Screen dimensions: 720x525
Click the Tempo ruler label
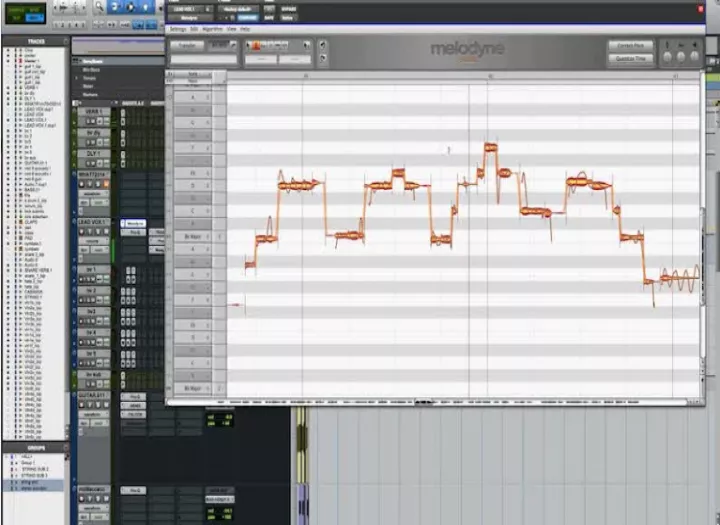pyautogui.click(x=89, y=78)
